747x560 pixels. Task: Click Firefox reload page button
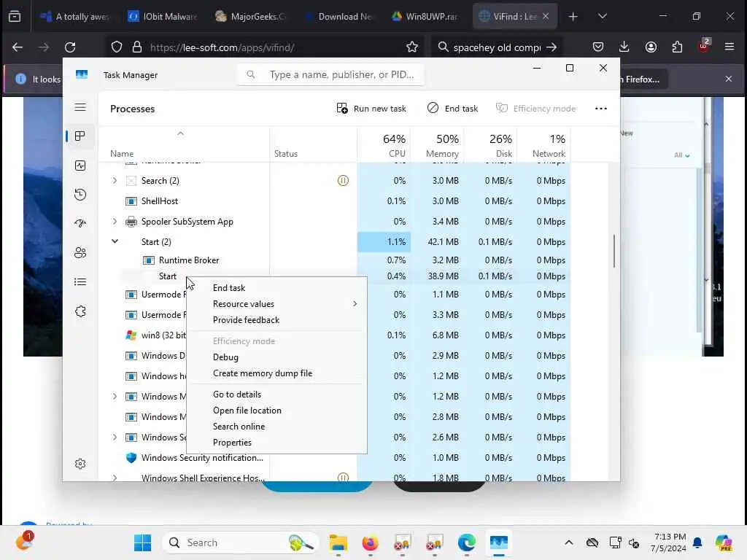coord(70,47)
